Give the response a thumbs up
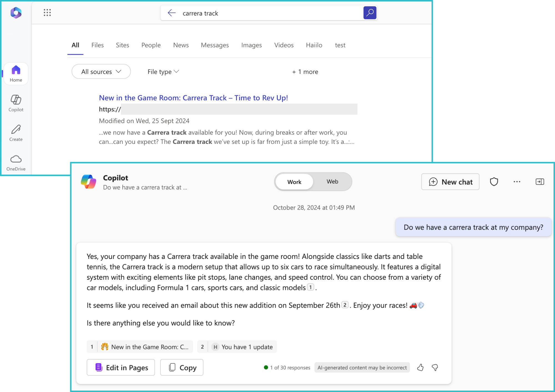This screenshot has height=392, width=555. 420,368
